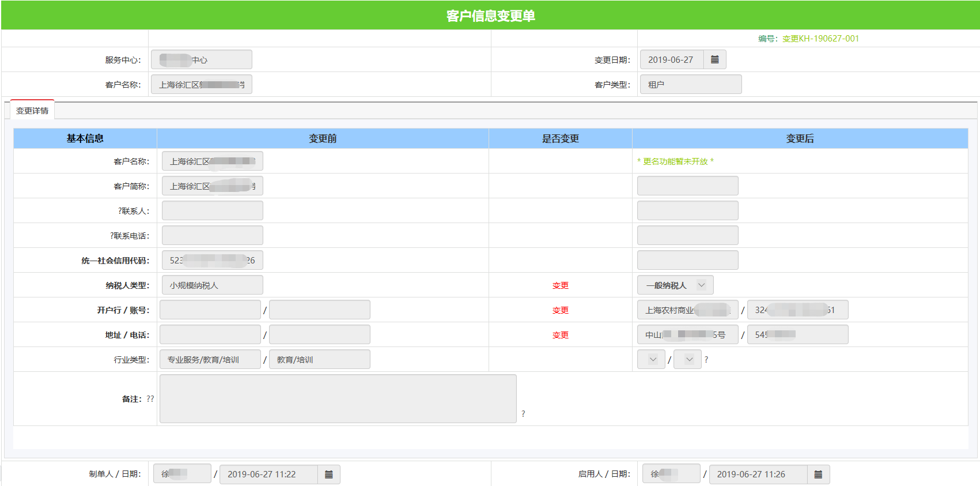Click the 变更后 address field starting 中山
The width and height of the screenshot is (980, 486).
coord(687,335)
